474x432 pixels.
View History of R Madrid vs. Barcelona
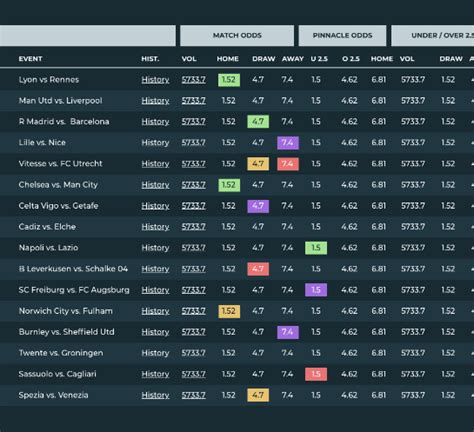coord(155,122)
